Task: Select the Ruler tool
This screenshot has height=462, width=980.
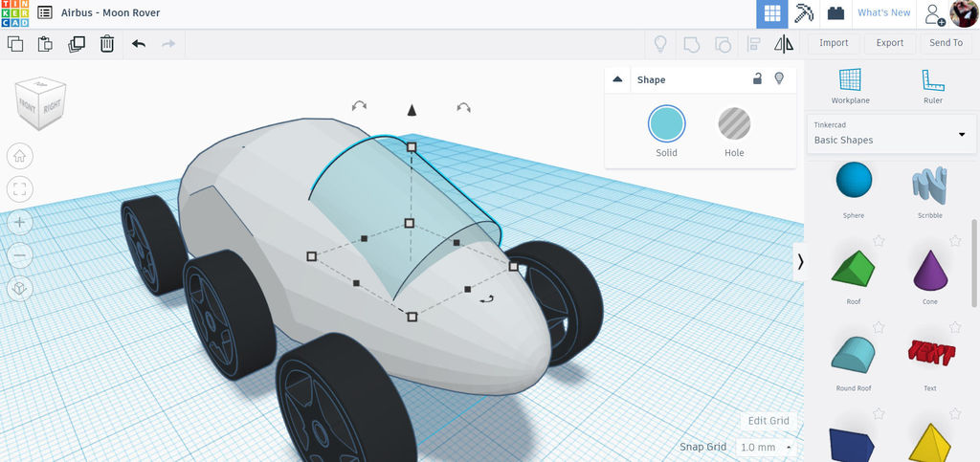Action: click(932, 86)
